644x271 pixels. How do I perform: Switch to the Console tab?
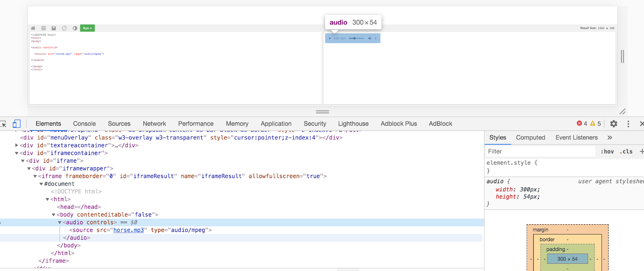(x=85, y=124)
